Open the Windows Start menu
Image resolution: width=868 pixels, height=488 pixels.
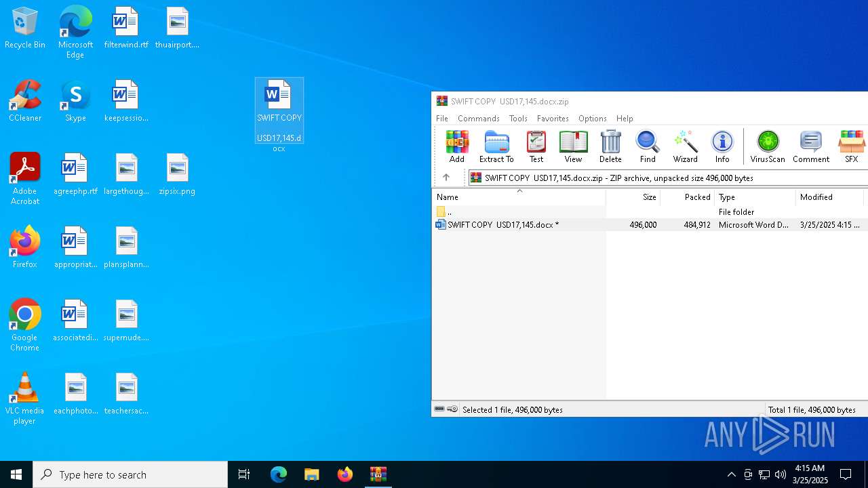[x=16, y=474]
